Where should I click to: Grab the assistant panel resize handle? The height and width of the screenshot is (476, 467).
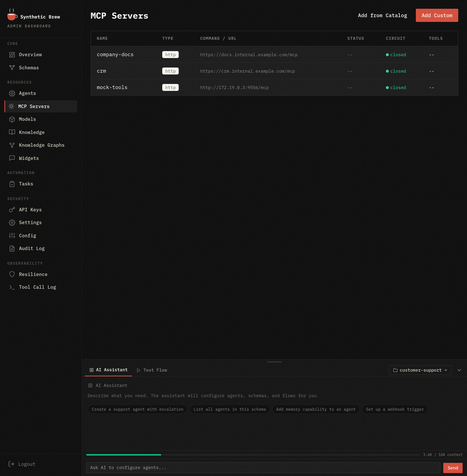pyautogui.click(x=274, y=362)
